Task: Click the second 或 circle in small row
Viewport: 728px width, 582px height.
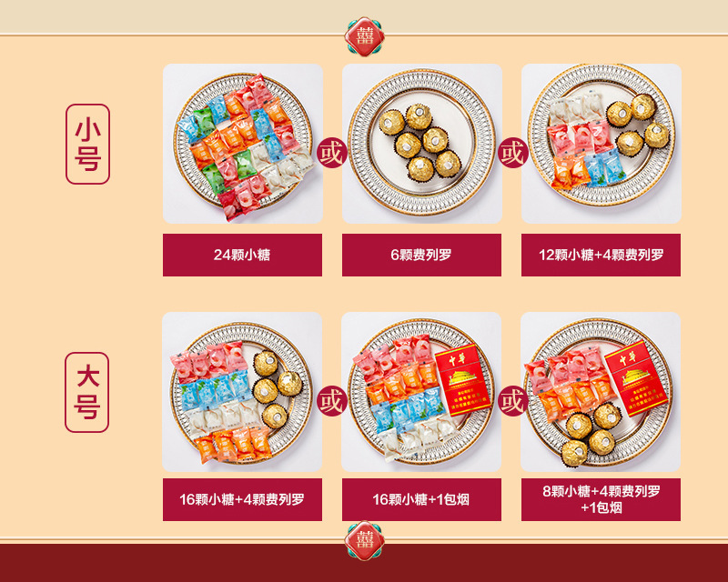Action: (x=513, y=153)
